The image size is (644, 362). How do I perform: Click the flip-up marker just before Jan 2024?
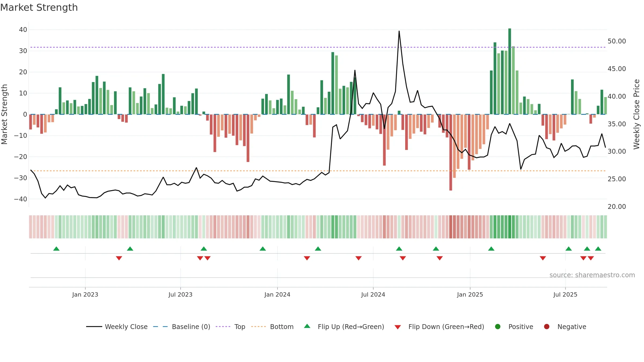tap(263, 249)
